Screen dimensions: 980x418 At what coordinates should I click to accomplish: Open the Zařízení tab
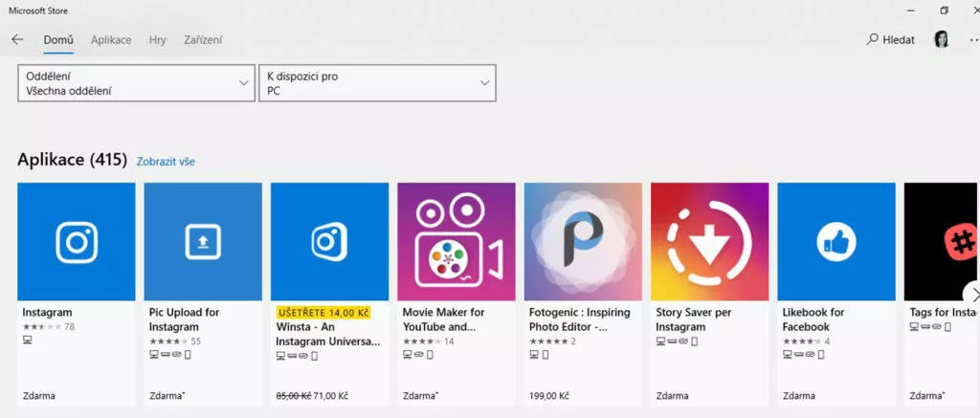coord(203,40)
